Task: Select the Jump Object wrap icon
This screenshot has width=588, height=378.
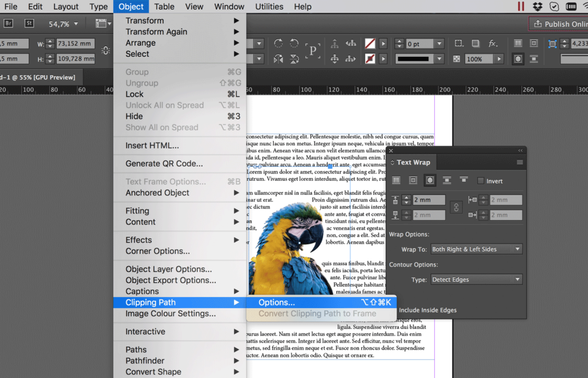Action: [x=446, y=180]
